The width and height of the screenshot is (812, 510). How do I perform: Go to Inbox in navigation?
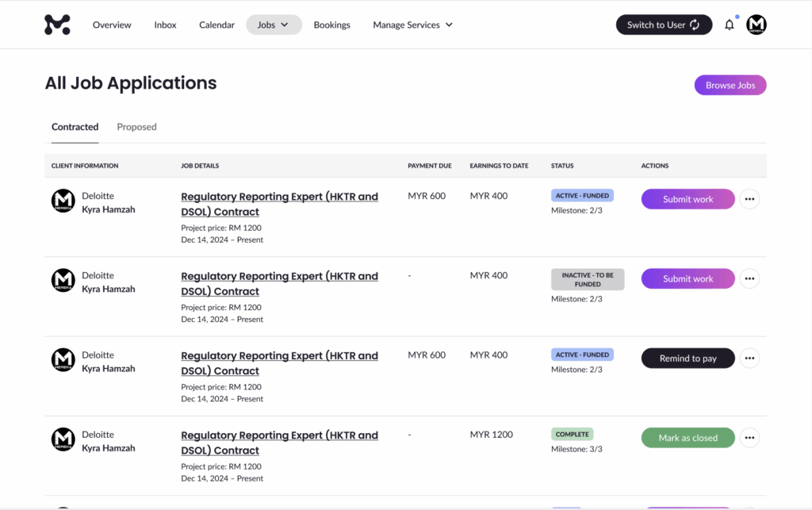click(165, 25)
